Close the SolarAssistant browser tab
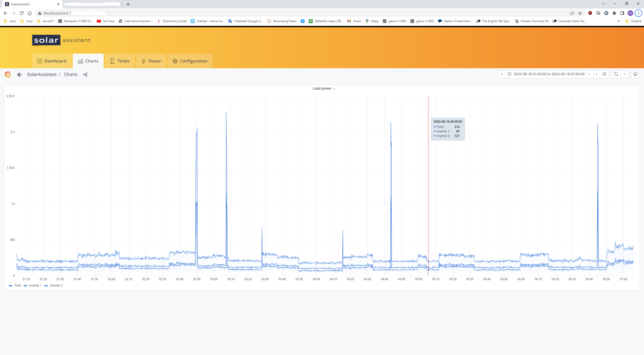The height and width of the screenshot is (355, 644). pos(58,4)
